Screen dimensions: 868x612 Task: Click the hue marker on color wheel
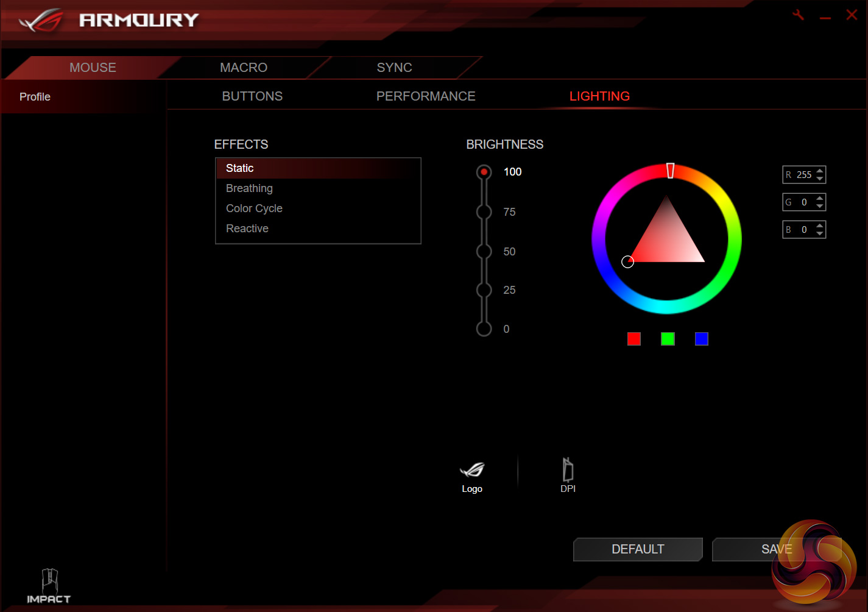coord(670,171)
